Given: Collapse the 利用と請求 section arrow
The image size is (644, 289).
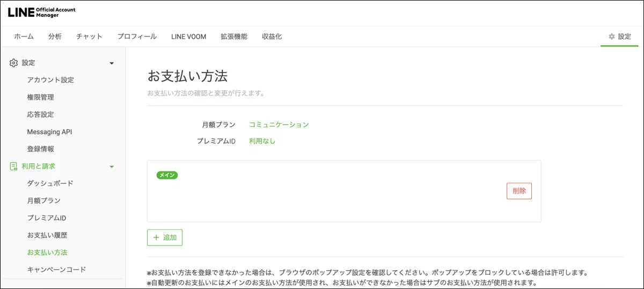Looking at the screenshot, I should tap(112, 167).
